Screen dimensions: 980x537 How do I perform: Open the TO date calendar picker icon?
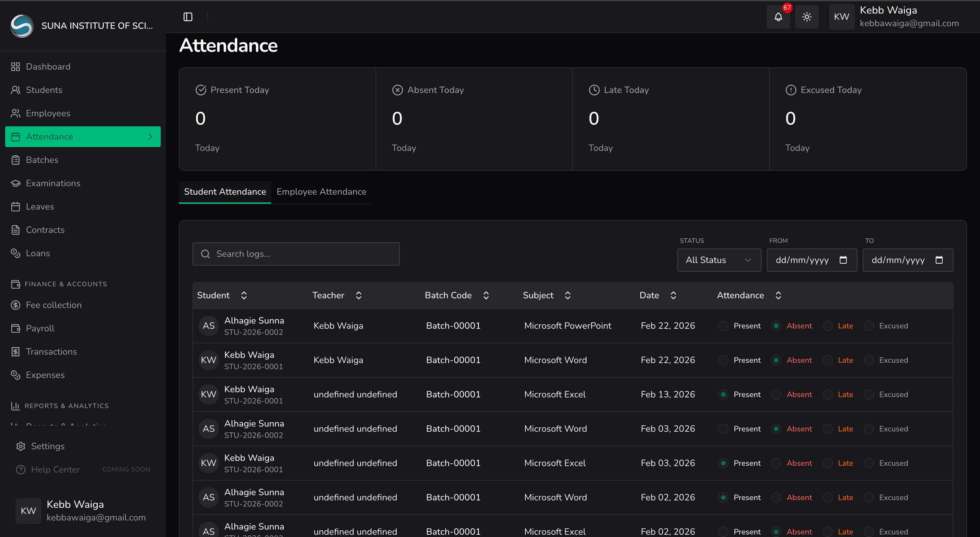tap(939, 260)
